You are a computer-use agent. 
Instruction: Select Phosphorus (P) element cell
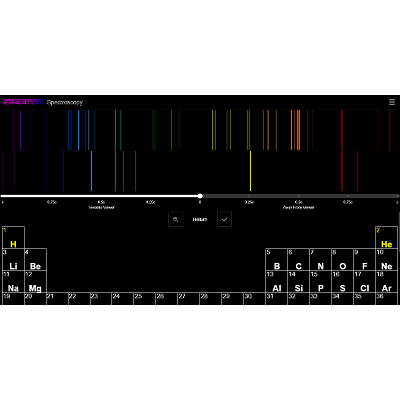[x=320, y=281]
